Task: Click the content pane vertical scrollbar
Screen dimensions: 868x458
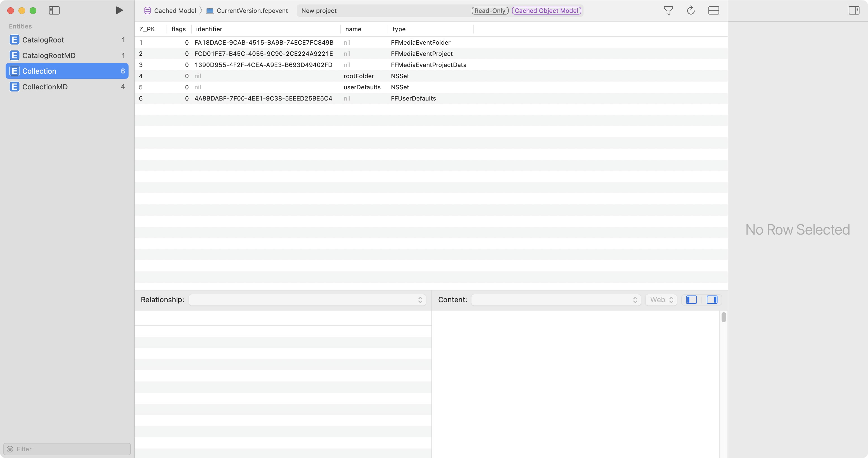Action: [724, 317]
